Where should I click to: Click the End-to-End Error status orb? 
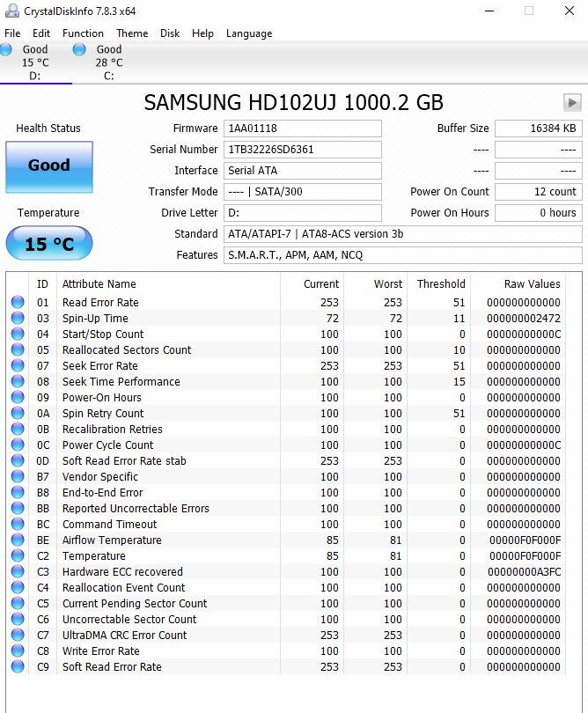pyautogui.click(x=18, y=492)
